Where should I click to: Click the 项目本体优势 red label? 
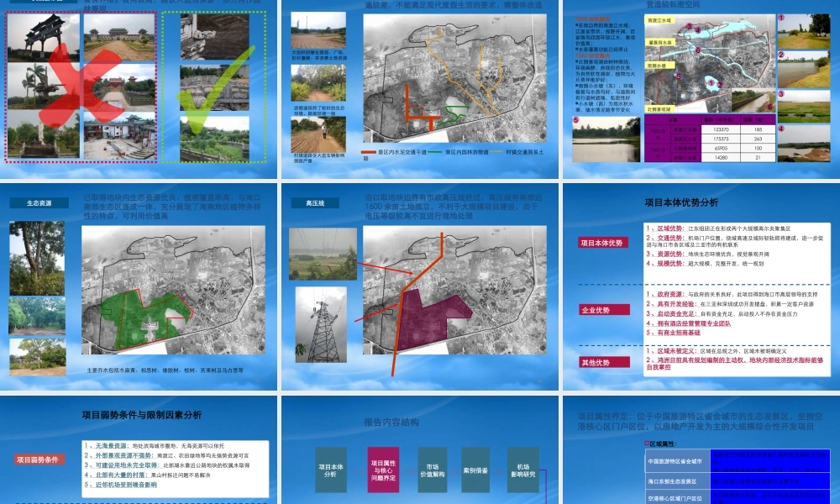coord(602,243)
